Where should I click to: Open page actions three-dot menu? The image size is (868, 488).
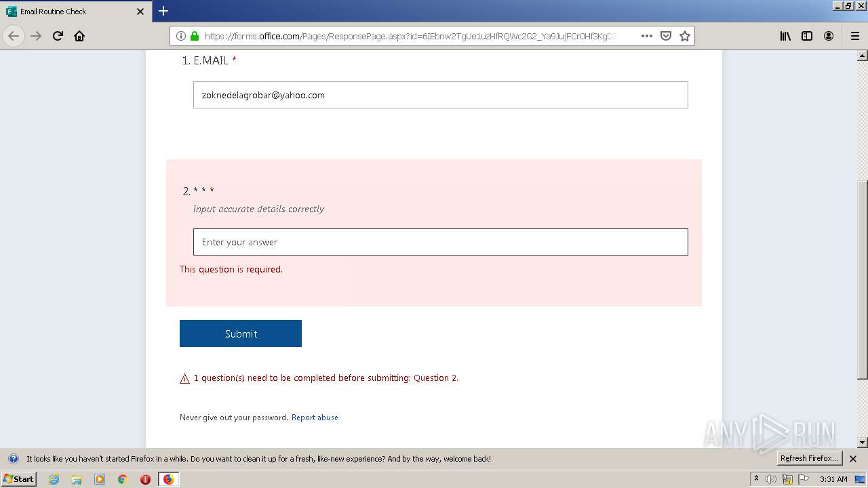tap(647, 36)
